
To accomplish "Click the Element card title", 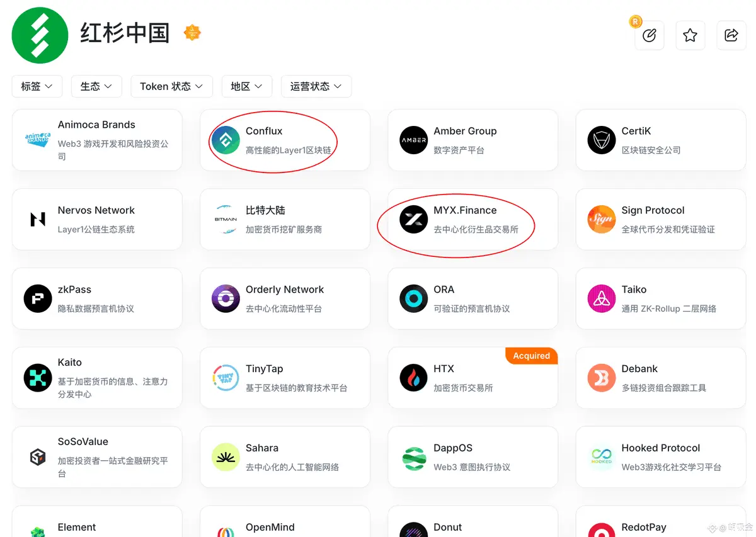I will tap(77, 528).
